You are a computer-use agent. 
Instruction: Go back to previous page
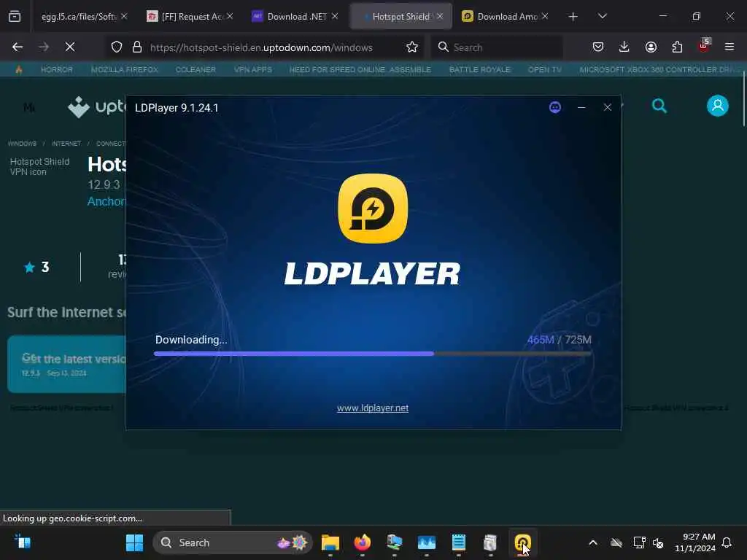tap(18, 47)
